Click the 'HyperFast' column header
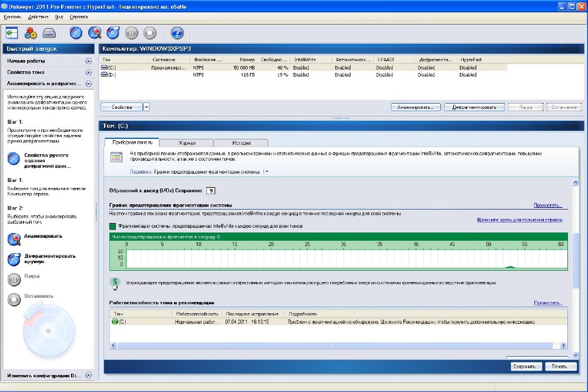This screenshot has width=588, height=392. (482, 59)
